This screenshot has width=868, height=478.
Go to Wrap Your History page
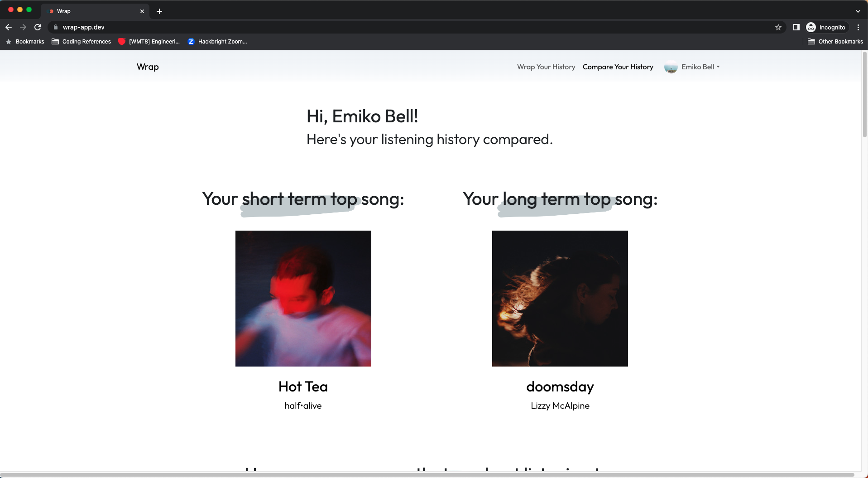[546, 67]
